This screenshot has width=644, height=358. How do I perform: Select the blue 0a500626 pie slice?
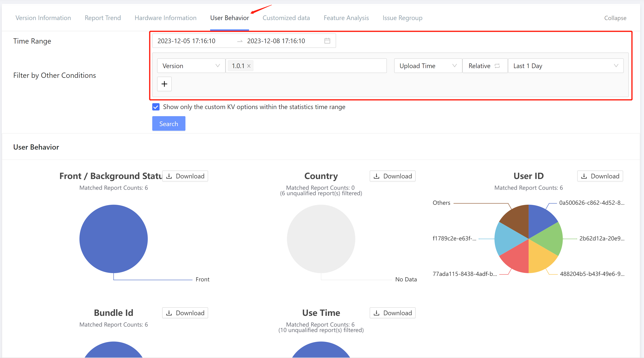click(540, 218)
